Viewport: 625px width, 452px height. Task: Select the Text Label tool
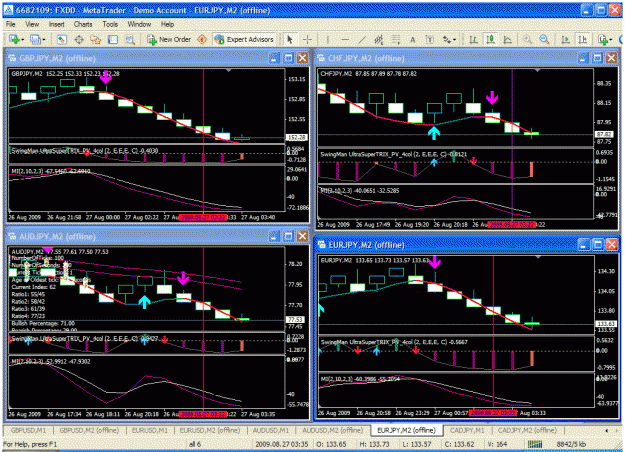[430, 39]
